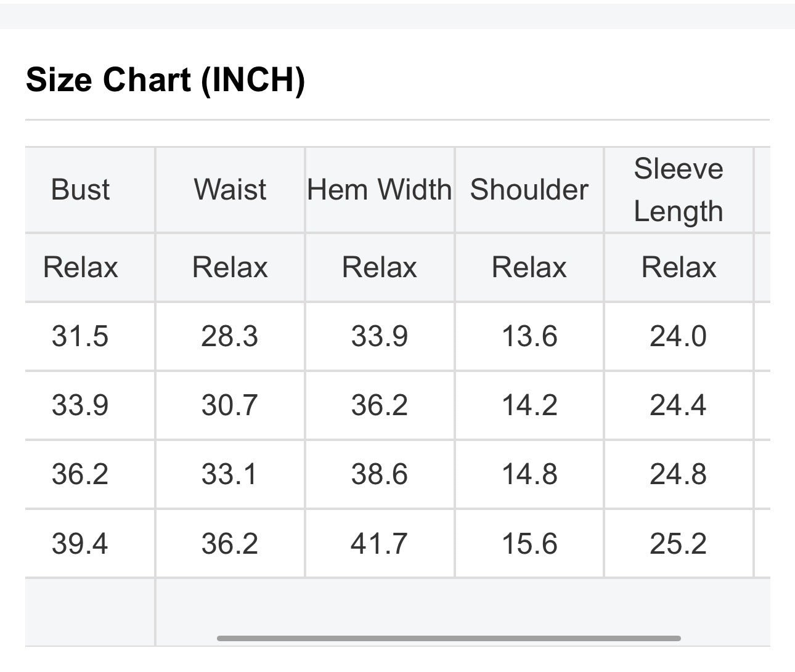Select the 28.3 waist cell
The height and width of the screenshot is (672, 795).
[230, 336]
